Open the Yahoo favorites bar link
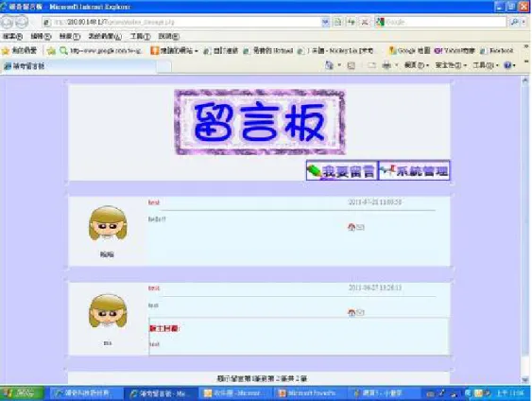This screenshot has height=401, width=532. click(455, 50)
